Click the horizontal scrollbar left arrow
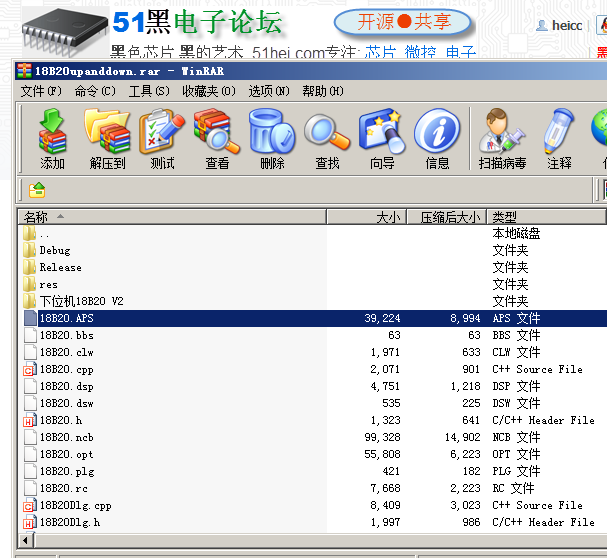The height and width of the screenshot is (558, 607). point(26,540)
